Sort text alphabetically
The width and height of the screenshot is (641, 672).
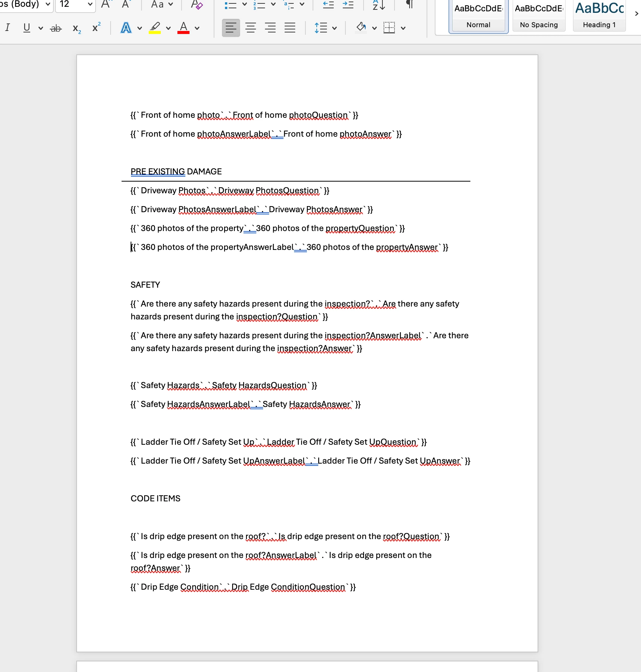(379, 5)
